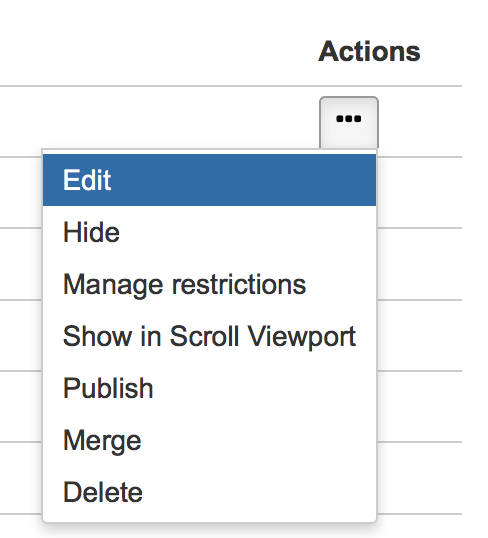Click the Actions column header
Screen dimensions: 488x538
[369, 51]
